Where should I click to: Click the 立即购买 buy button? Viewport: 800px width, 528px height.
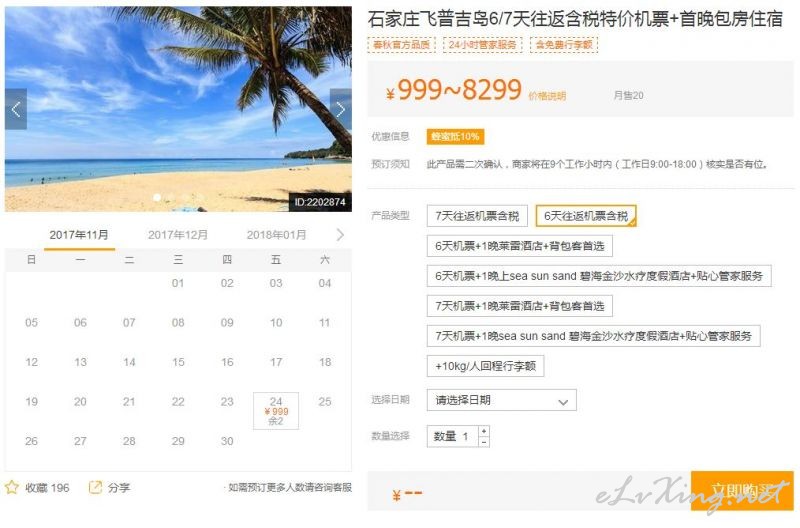coord(742,491)
